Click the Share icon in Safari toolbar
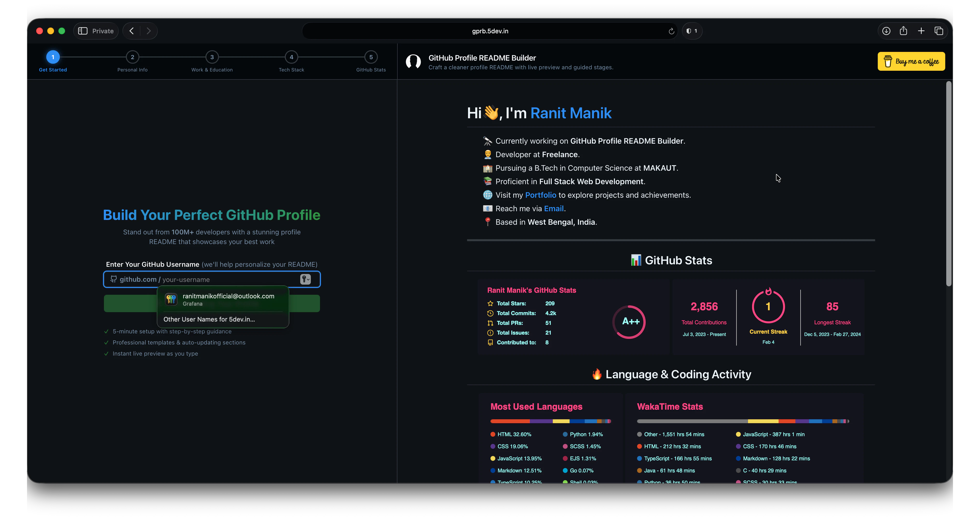Image resolution: width=980 pixels, height=519 pixels. 904,31
